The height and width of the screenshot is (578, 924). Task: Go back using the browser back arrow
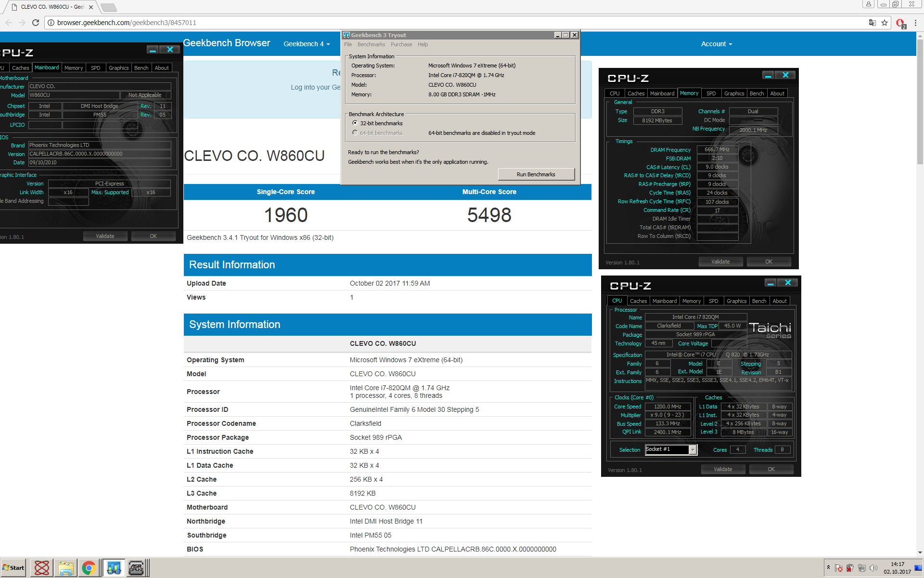(x=9, y=23)
